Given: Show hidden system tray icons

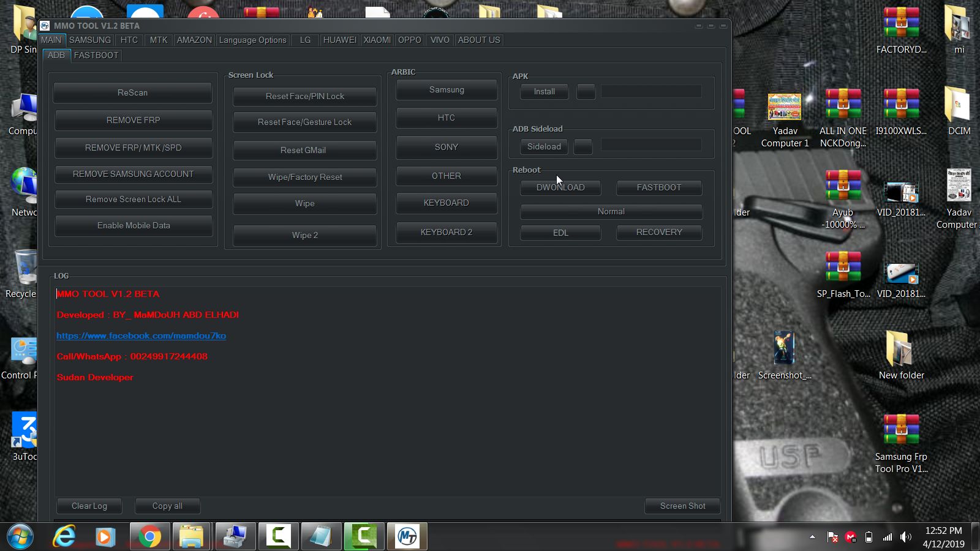Looking at the screenshot, I should pyautogui.click(x=812, y=537).
